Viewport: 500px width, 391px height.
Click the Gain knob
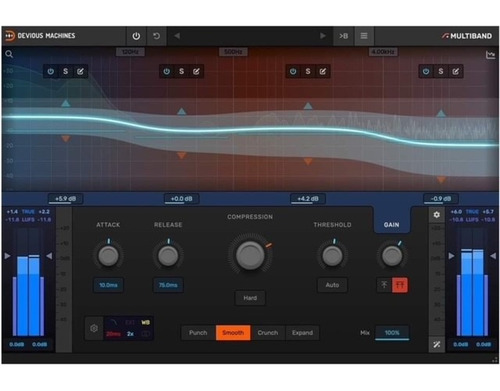click(x=392, y=256)
